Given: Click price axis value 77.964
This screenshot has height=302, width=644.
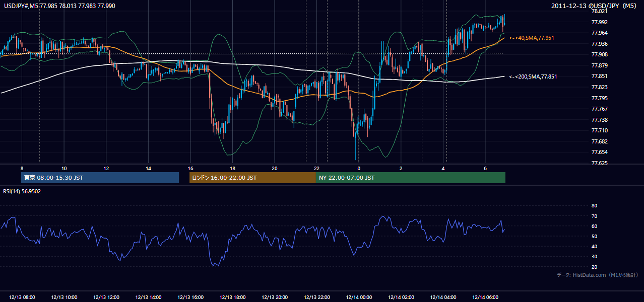Looking at the screenshot, I should click(x=599, y=33).
